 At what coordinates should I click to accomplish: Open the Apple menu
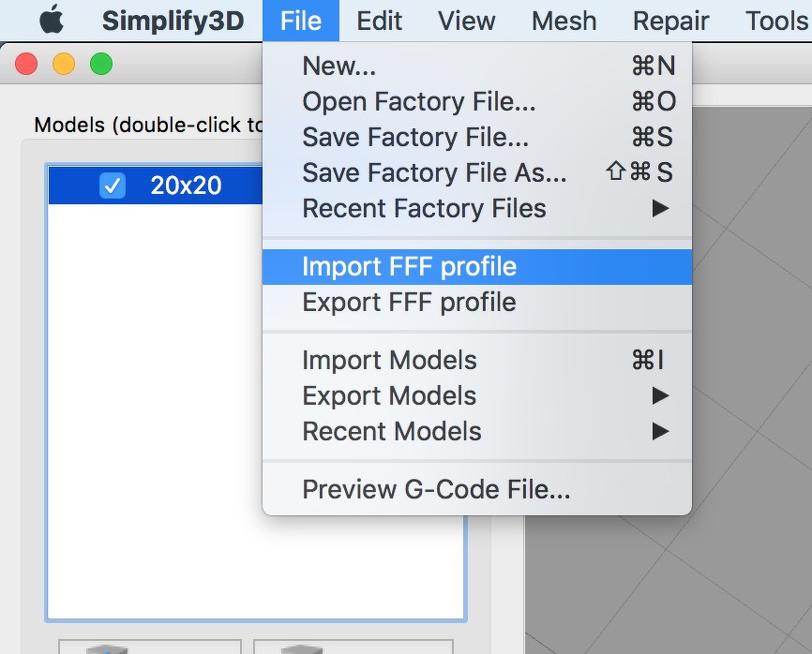[x=52, y=21]
